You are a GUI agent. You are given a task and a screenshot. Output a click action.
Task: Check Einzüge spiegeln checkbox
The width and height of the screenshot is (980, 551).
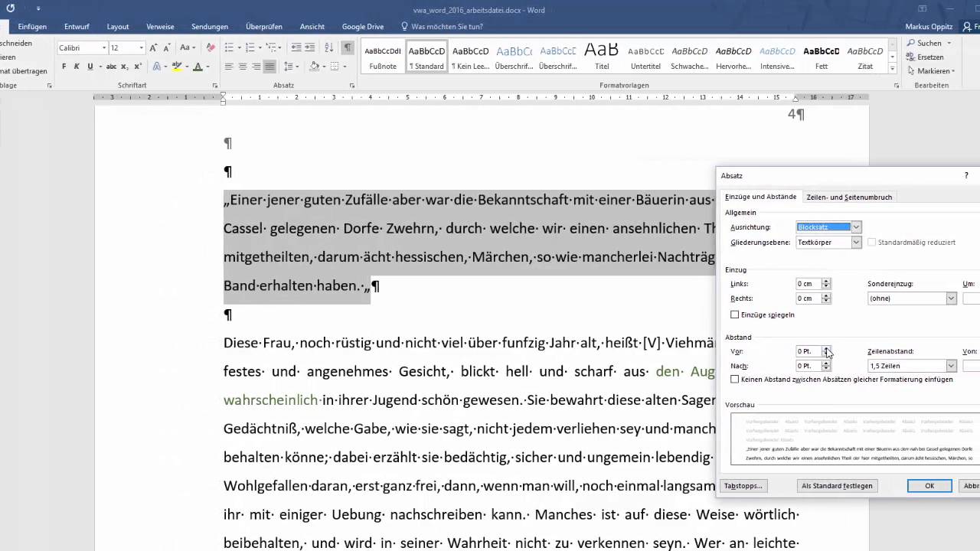[x=734, y=315]
